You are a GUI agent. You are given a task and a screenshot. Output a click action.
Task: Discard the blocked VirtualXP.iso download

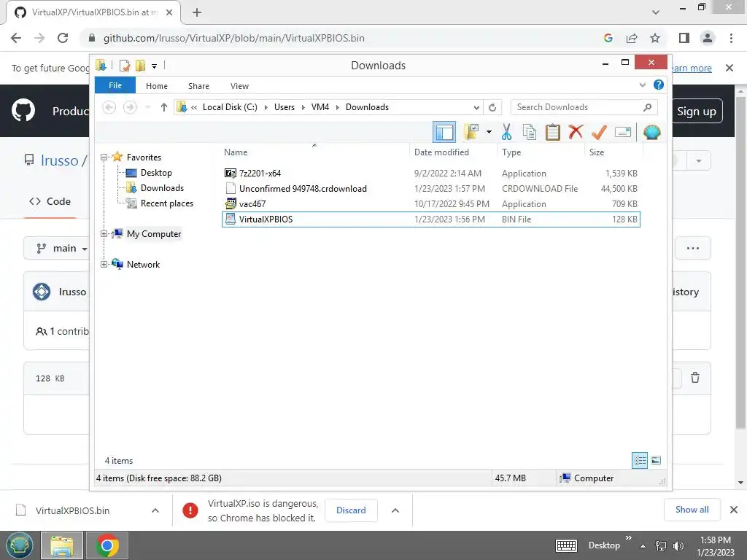click(x=351, y=510)
